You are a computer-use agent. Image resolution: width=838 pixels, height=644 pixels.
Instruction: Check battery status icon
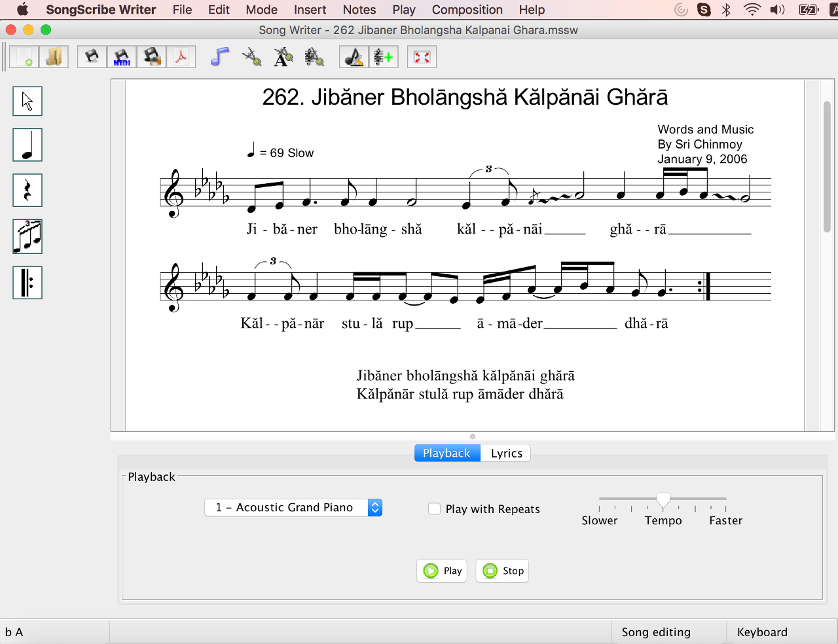[809, 10]
